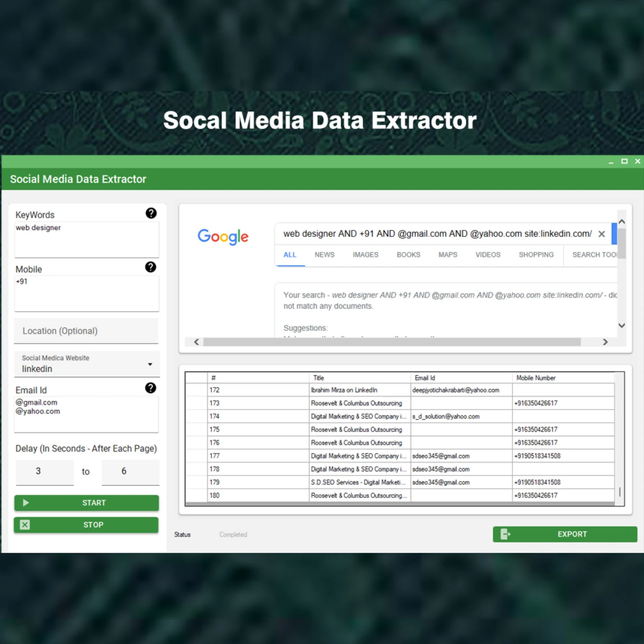
Task: Switch to the NEWS search tab
Action: 324,255
